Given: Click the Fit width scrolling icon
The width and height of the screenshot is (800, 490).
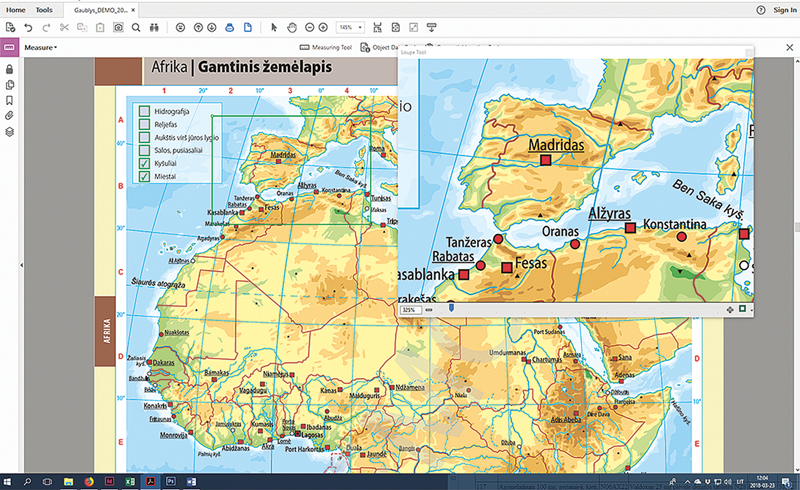Looking at the screenshot, I should click(378, 28).
